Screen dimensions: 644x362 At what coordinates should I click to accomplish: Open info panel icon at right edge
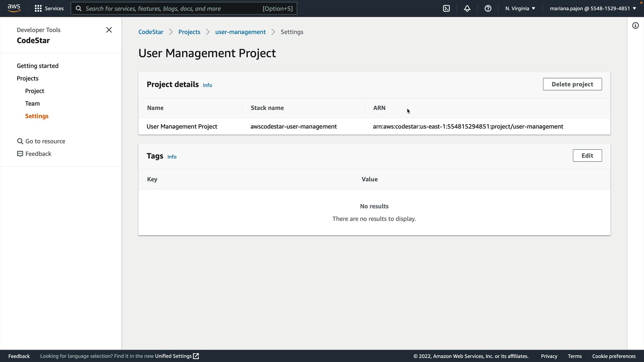[635, 25]
